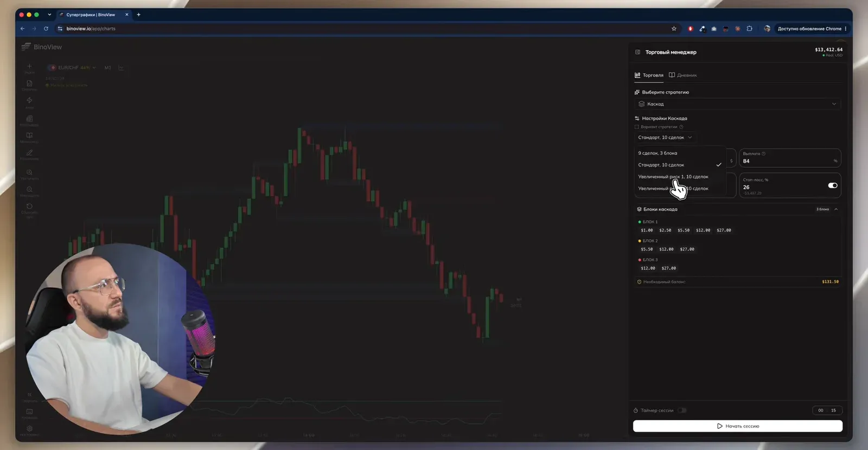Image resolution: width=868 pixels, height=450 pixels.
Task: Switch to the Дневник tab
Action: pos(683,75)
